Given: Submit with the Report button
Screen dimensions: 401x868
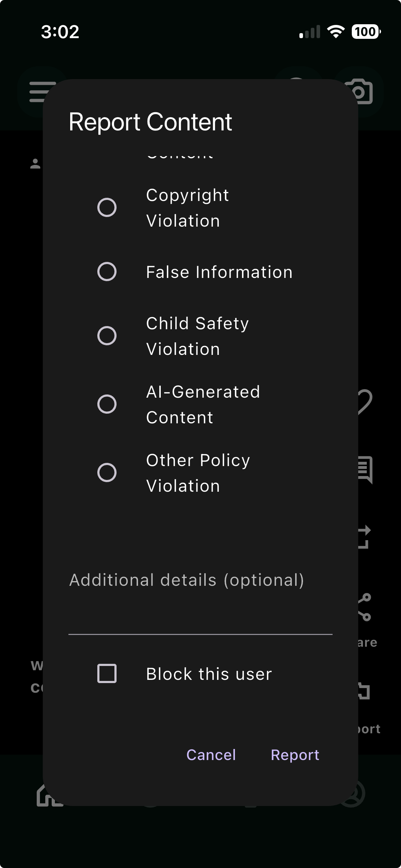Looking at the screenshot, I should click(295, 754).
